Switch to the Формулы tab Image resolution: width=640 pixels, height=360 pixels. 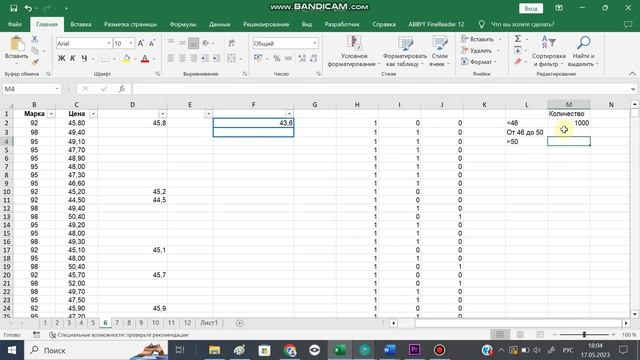click(183, 24)
